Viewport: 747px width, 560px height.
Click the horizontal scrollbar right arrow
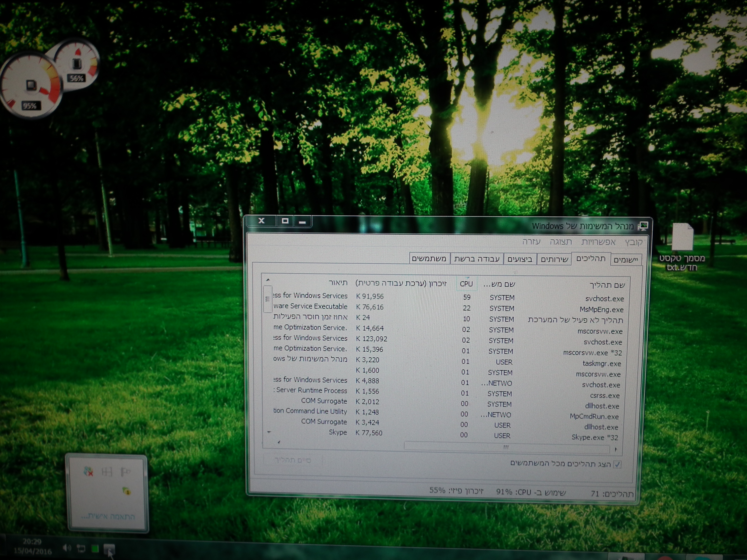[x=616, y=449]
